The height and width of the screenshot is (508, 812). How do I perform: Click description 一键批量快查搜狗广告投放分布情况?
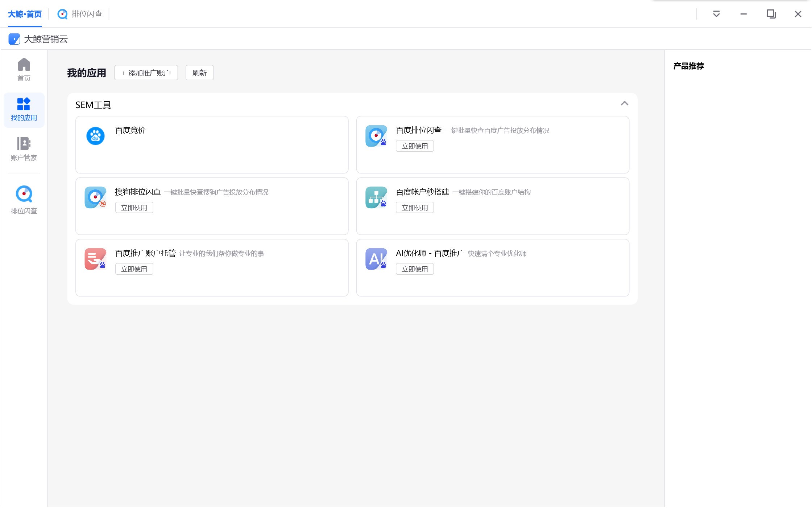[216, 192]
